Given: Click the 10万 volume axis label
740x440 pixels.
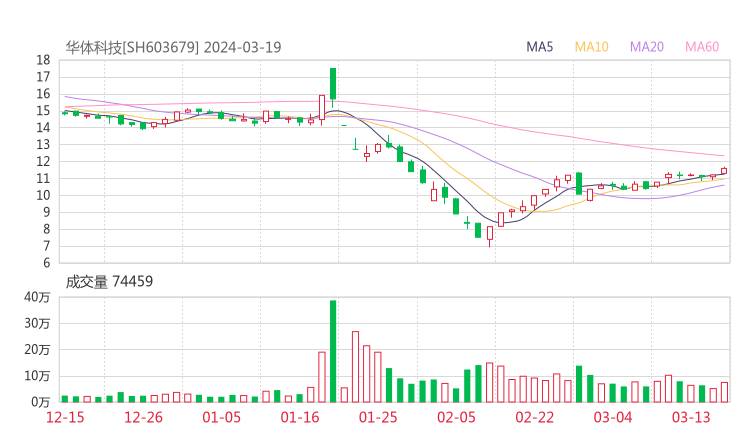Looking at the screenshot, I should point(37,376).
